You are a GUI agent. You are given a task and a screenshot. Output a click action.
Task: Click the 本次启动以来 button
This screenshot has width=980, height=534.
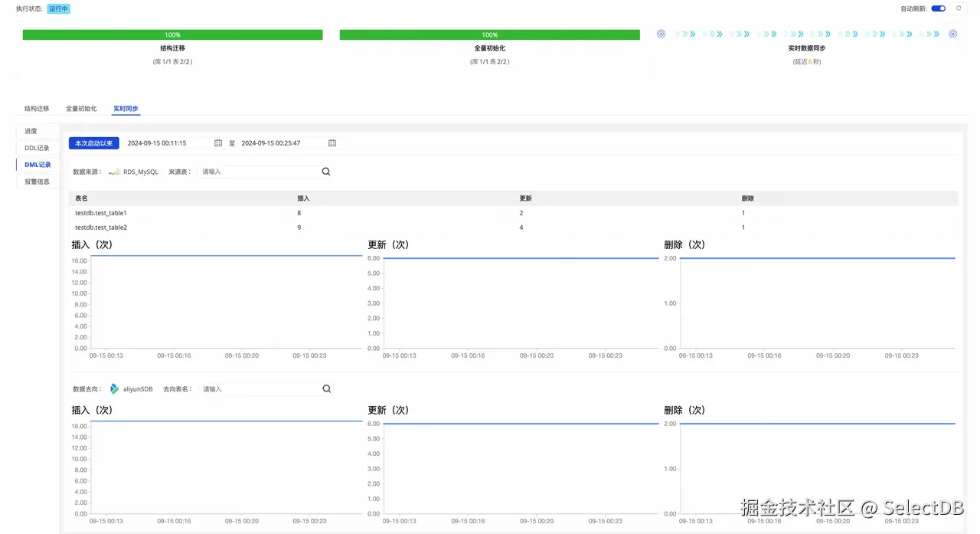[x=94, y=143]
